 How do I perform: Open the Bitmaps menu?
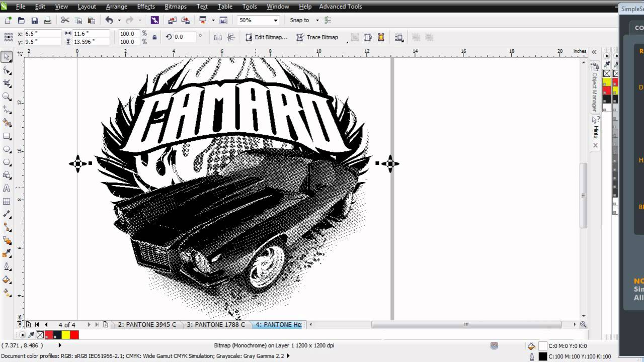pos(176,7)
